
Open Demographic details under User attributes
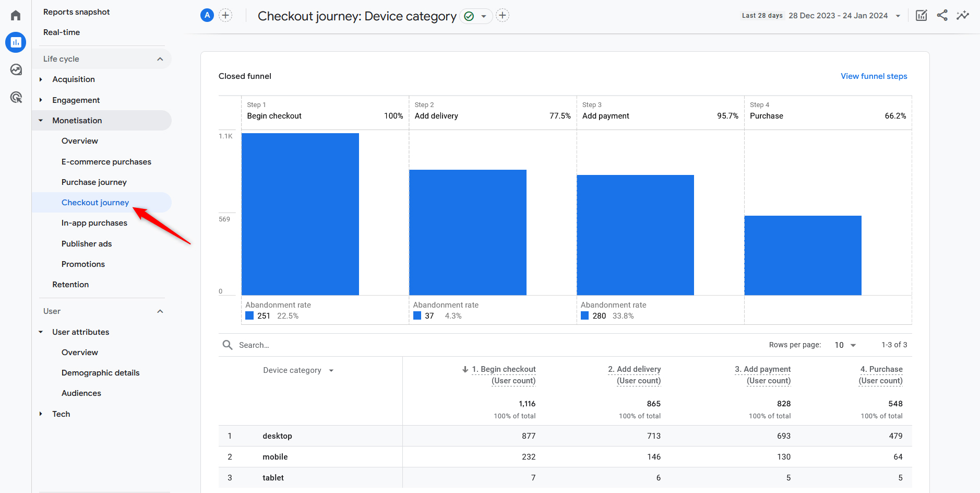tap(100, 372)
